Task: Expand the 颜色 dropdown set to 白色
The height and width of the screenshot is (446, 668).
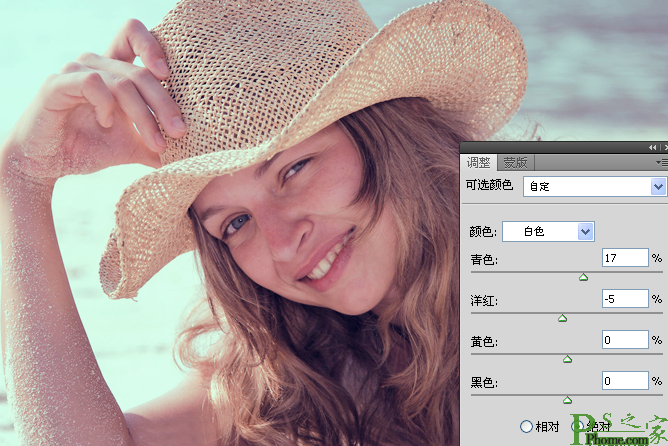Action: (548, 231)
